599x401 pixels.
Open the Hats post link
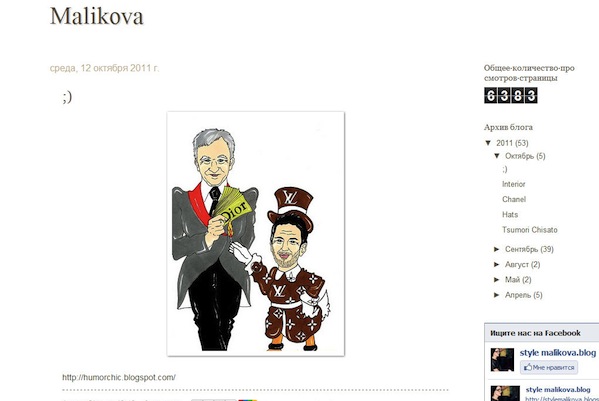pos(510,215)
